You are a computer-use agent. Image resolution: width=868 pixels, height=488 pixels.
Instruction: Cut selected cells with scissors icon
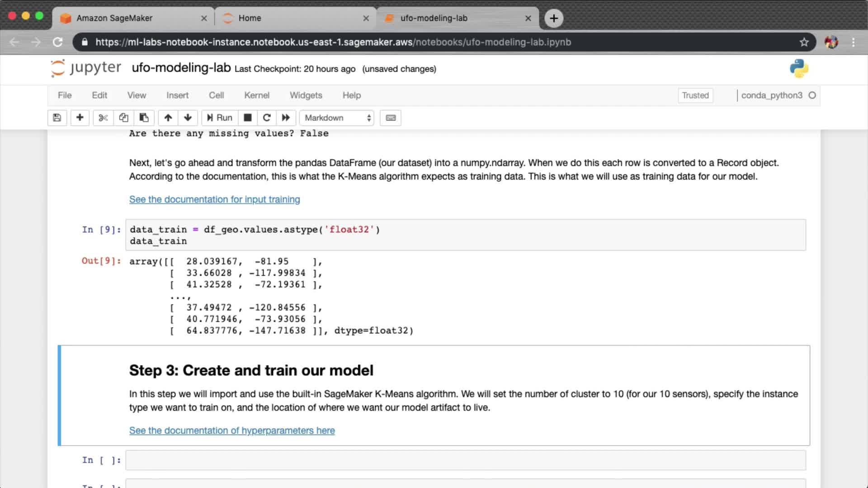(x=103, y=118)
